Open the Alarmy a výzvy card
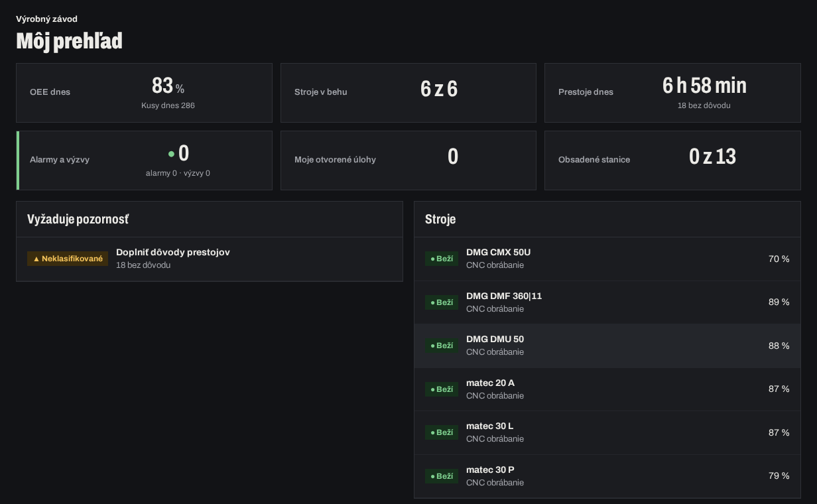Viewport: 817px width, 504px height. click(x=144, y=160)
